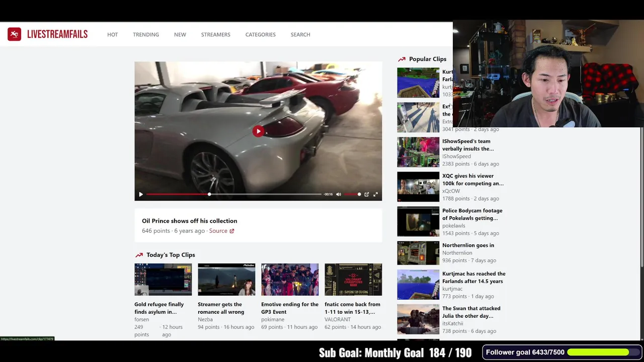Mute the video with the speaker icon

click(x=339, y=194)
